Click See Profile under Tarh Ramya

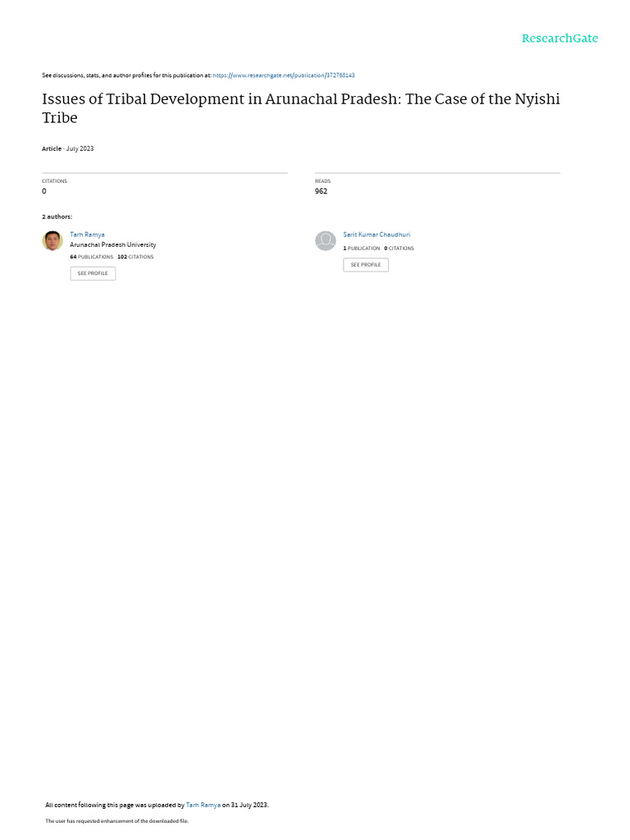click(93, 273)
